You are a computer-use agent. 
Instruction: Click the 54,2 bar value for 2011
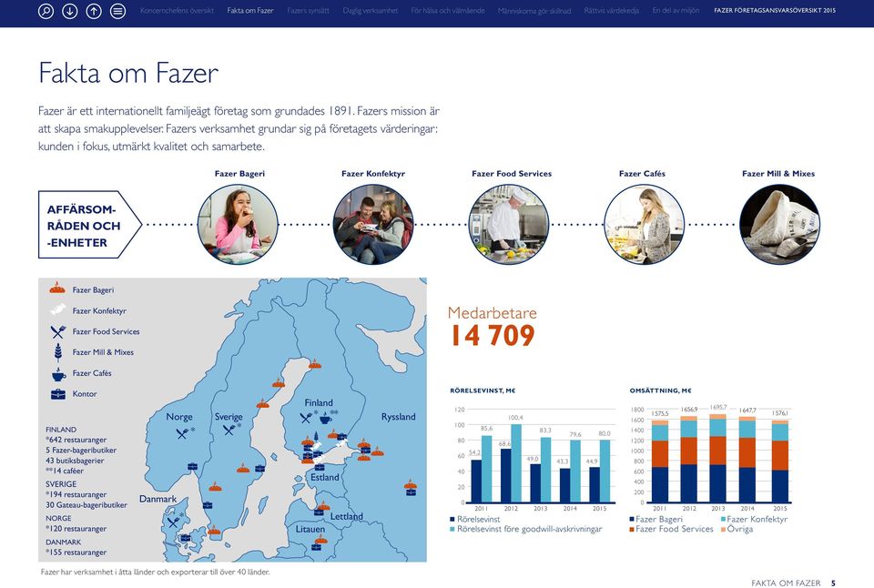474,452
